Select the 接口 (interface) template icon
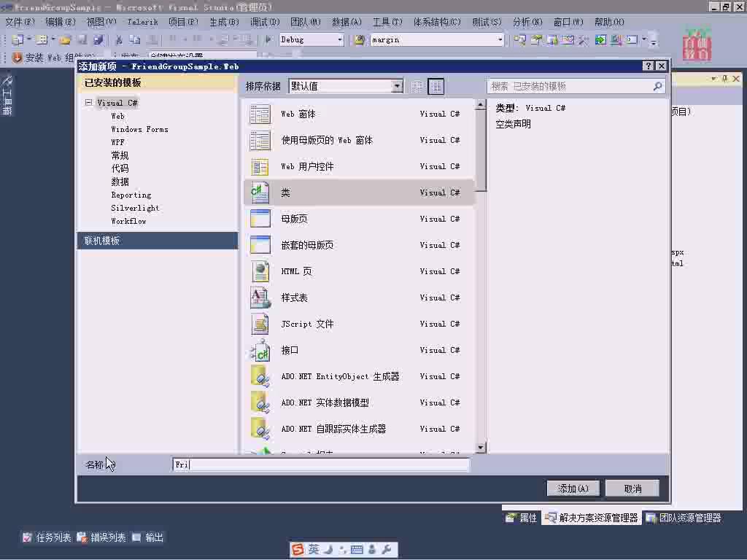This screenshot has width=747, height=560. click(x=260, y=351)
